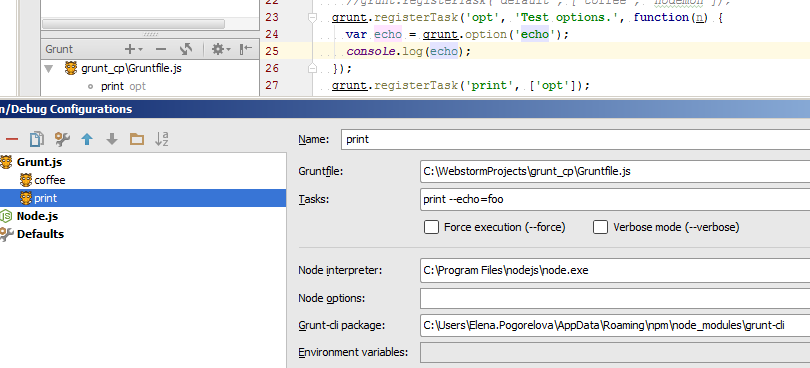Remove configuration with the red minus icon

(12, 139)
